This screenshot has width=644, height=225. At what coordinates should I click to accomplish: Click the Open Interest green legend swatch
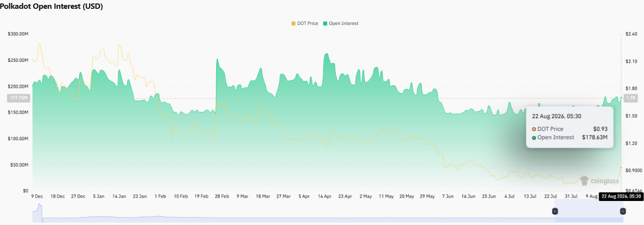pyautogui.click(x=324, y=23)
